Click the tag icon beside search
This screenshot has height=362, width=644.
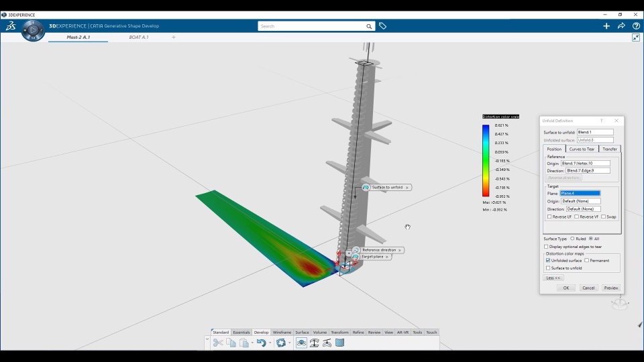[382, 26]
